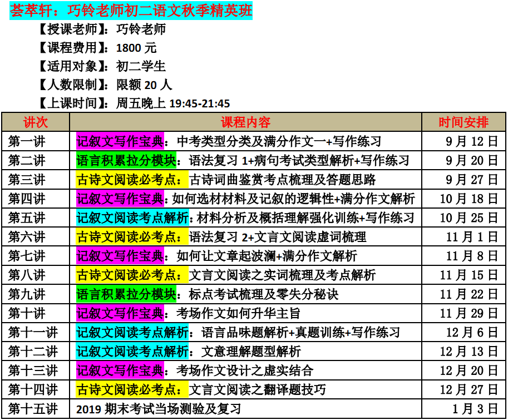The height and width of the screenshot is (420, 508).
Task: Click the 讲次 column header
Action: pyautogui.click(x=36, y=122)
